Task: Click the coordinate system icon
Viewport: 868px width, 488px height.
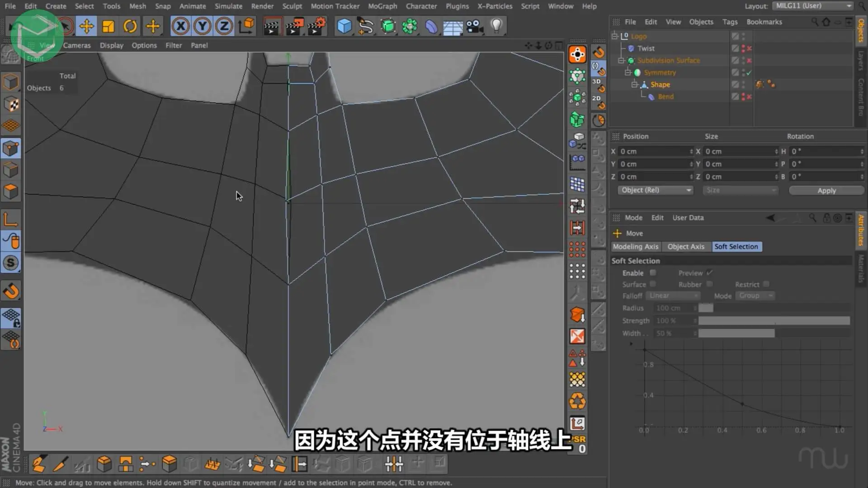Action: point(246,26)
